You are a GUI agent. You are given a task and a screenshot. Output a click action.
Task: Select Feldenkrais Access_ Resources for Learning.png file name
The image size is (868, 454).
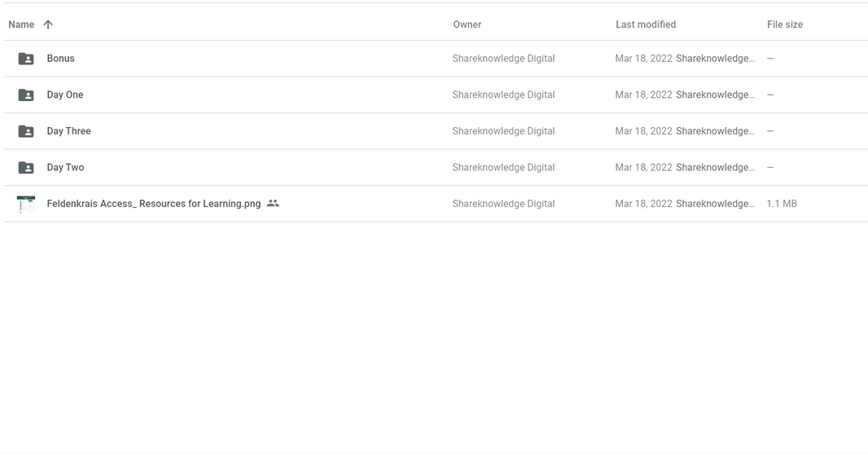click(154, 204)
